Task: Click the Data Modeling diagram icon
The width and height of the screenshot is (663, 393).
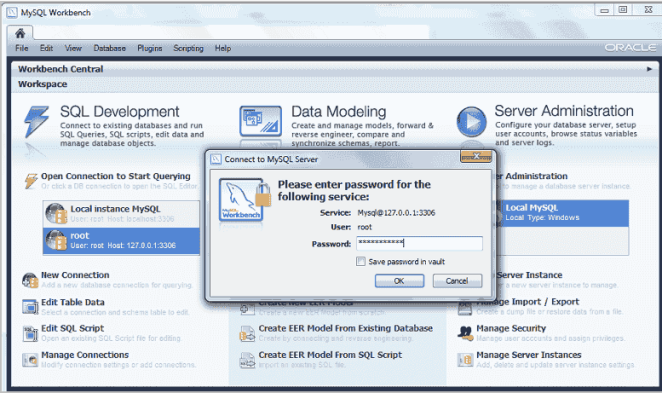Action: pyautogui.click(x=260, y=121)
